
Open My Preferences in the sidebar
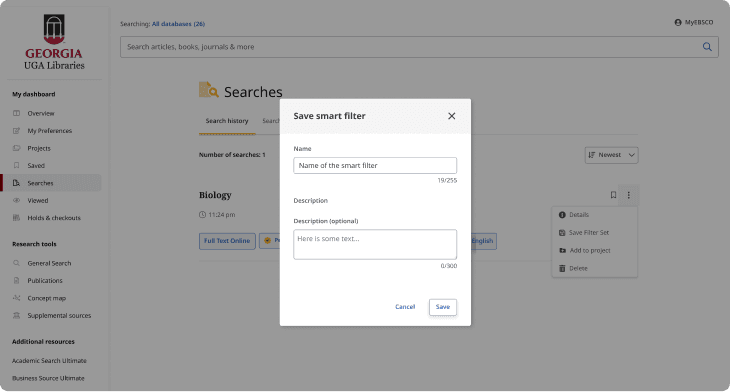[x=49, y=131]
